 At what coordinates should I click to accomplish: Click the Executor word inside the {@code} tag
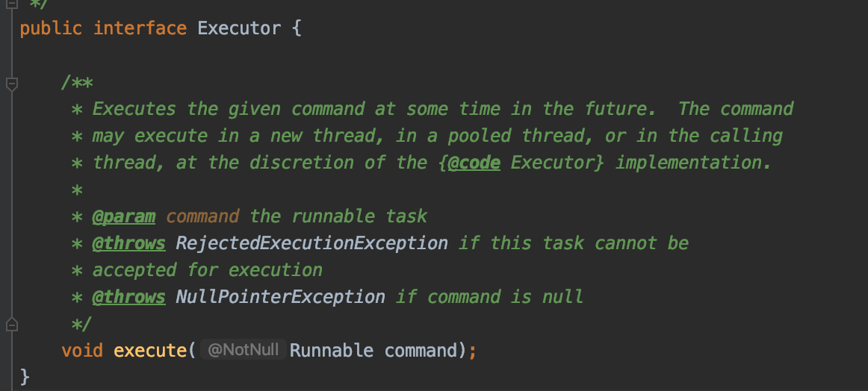pyautogui.click(x=551, y=163)
